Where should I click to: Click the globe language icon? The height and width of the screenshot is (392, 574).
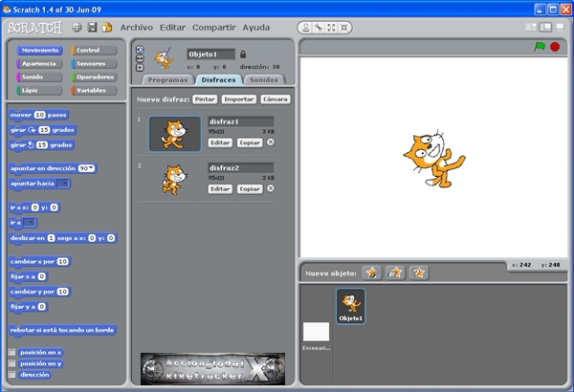[77, 28]
